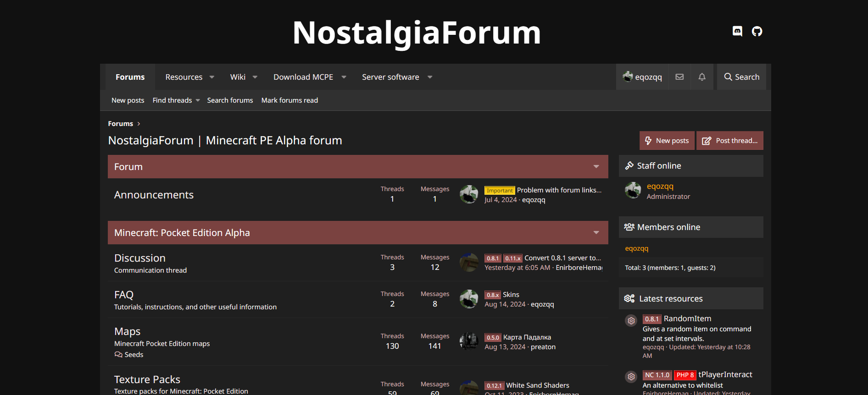Click the eqozqq avatar in Announcements row
The image size is (868, 395).
[x=469, y=194]
